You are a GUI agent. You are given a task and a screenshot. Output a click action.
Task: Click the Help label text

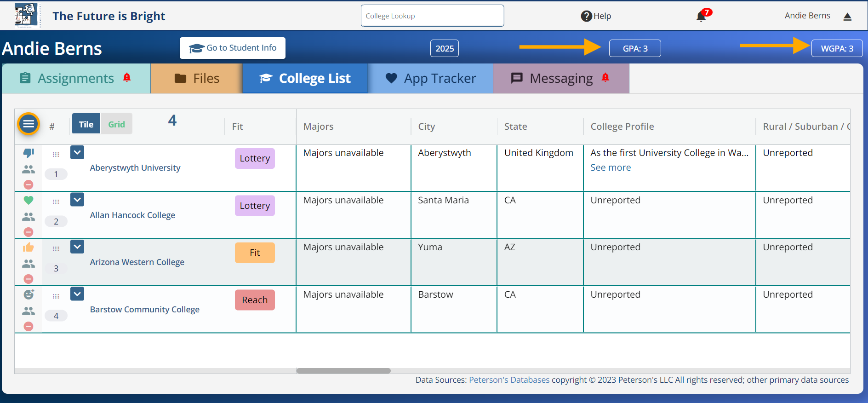click(602, 16)
